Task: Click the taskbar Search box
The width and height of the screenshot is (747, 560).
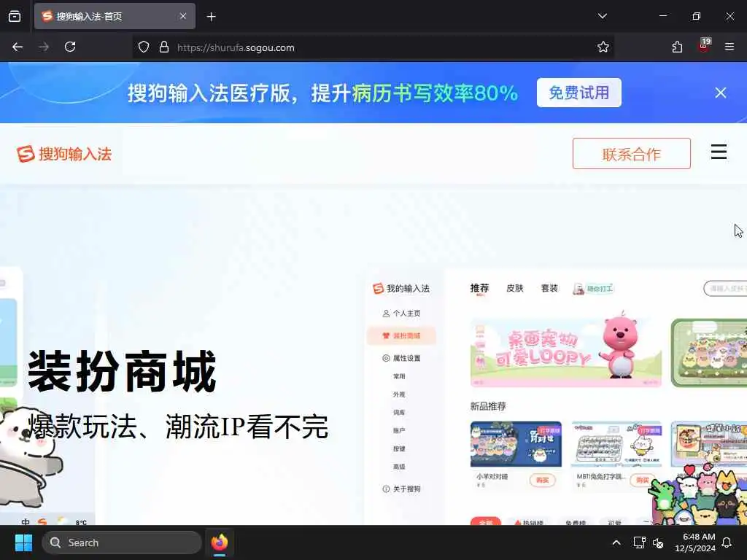Action: click(122, 542)
